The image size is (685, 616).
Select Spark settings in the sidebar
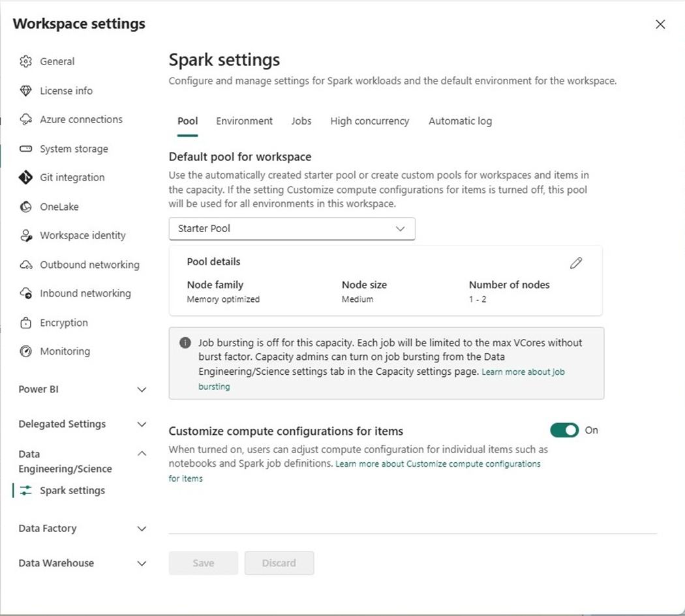72,491
